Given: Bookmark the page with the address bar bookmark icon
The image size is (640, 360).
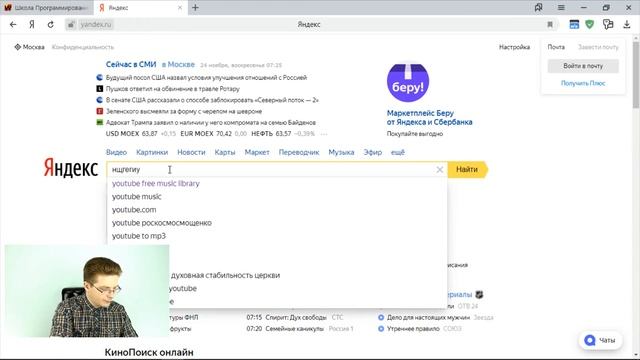Looking at the screenshot, I should click(x=550, y=24).
